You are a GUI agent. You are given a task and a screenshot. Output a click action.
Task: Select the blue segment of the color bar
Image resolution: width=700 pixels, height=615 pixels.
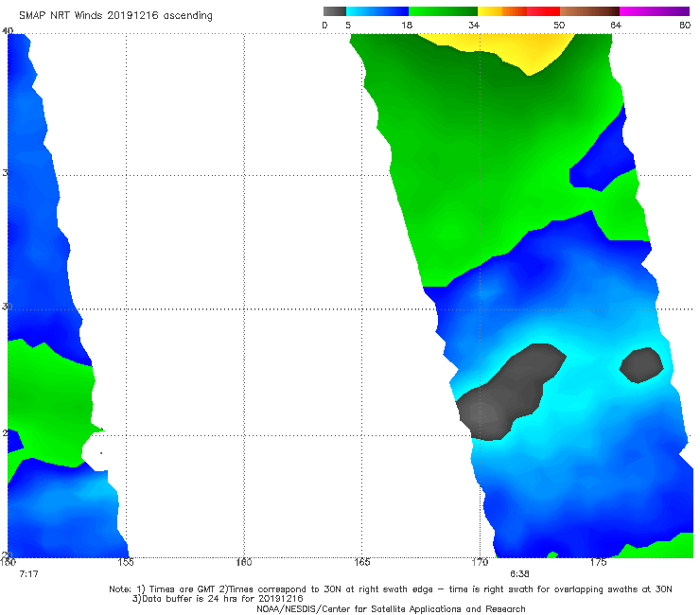click(x=377, y=11)
